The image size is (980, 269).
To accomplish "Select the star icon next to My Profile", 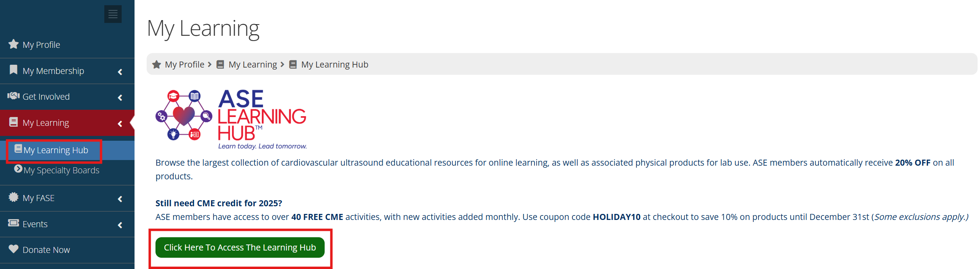I will pyautogui.click(x=13, y=44).
